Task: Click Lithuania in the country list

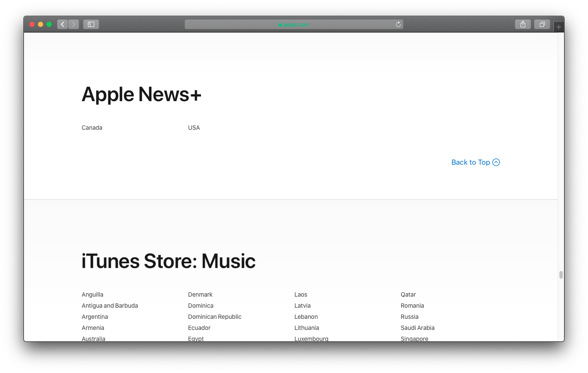Action: [307, 328]
